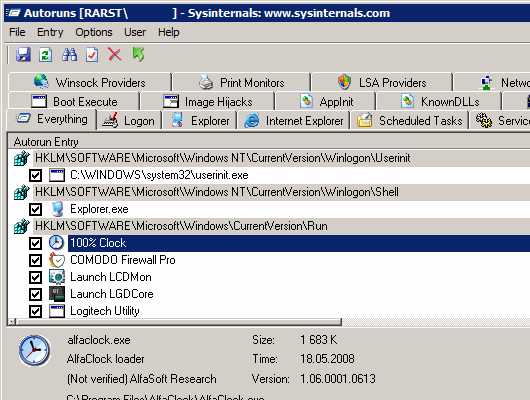Select the Logitech Utility entry
530x400 pixels.
point(104,311)
